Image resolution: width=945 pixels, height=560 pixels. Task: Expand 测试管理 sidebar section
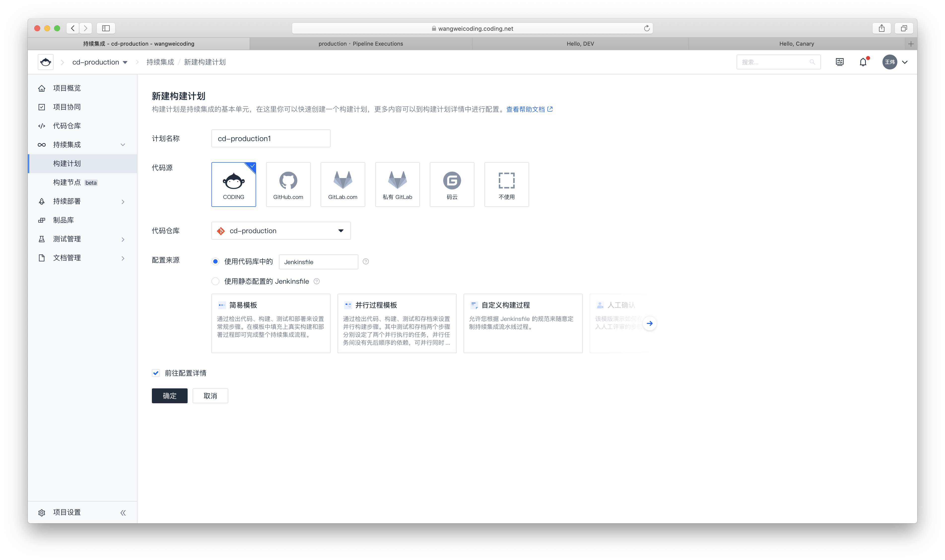point(123,239)
